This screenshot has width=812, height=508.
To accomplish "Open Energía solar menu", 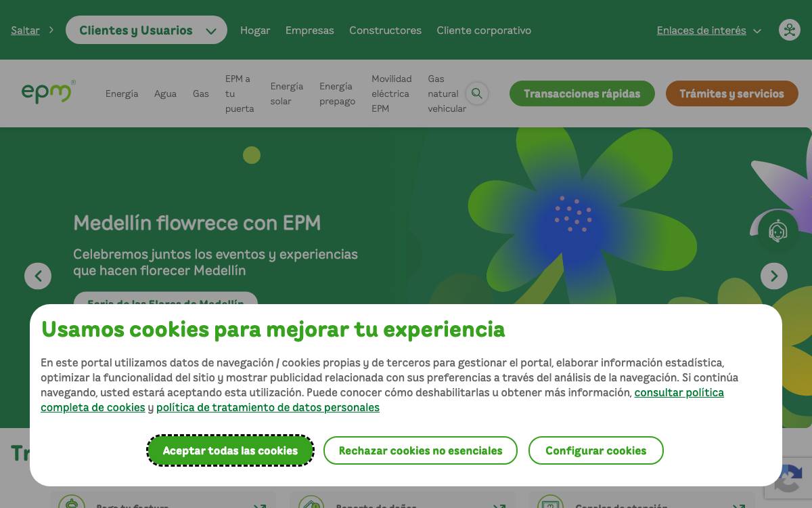I will point(287,93).
